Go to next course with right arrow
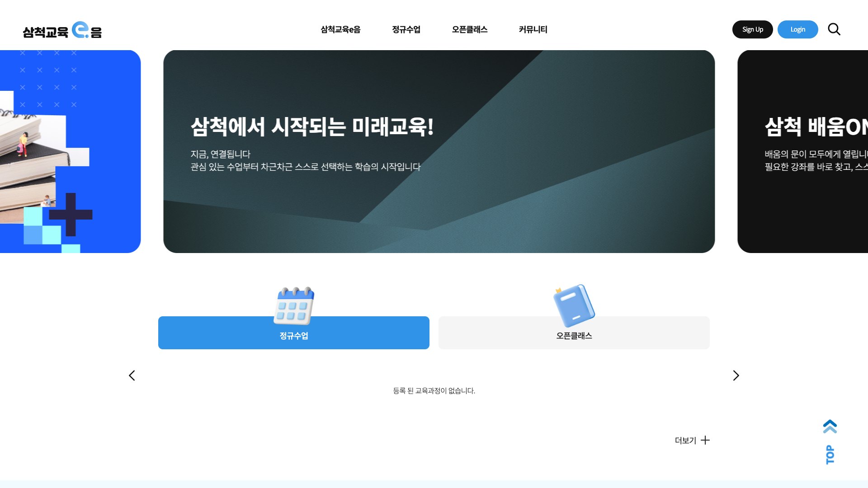 coord(736,375)
